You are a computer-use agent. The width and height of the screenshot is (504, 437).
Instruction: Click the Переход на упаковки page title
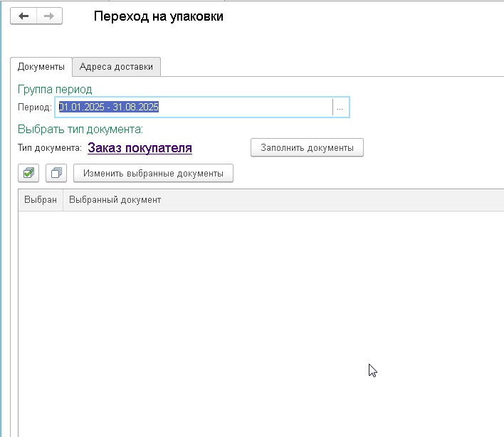coord(159,16)
